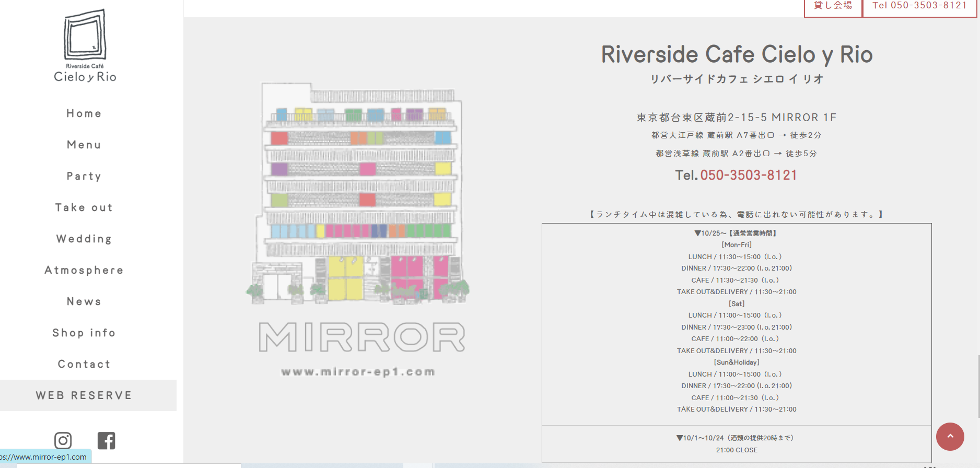
Task: Open the News section
Action: click(84, 301)
